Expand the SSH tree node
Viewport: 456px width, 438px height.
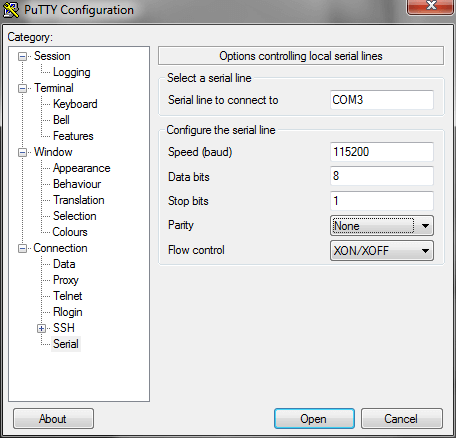click(x=41, y=328)
